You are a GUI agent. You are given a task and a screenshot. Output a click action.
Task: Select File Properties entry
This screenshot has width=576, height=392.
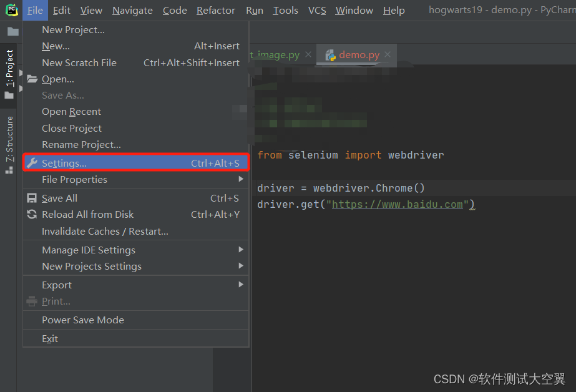point(136,179)
